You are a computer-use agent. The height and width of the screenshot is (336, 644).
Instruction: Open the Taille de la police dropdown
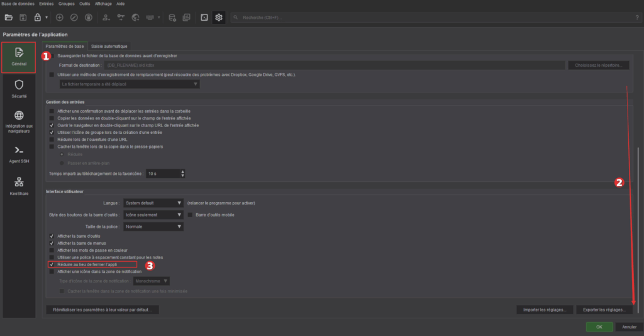click(153, 227)
